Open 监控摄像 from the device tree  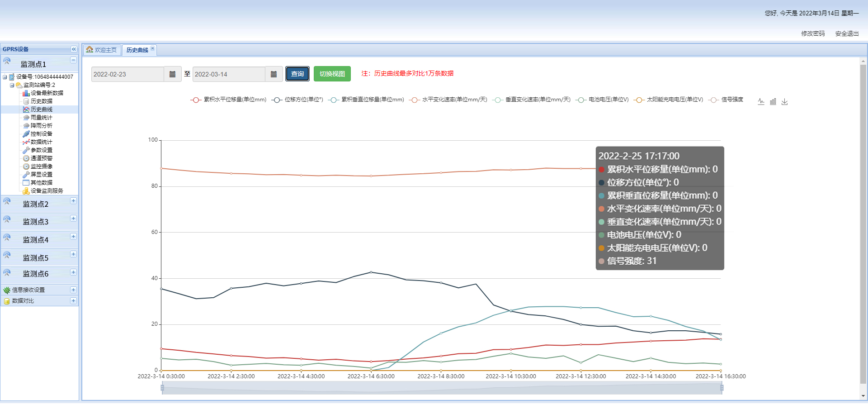click(x=41, y=167)
